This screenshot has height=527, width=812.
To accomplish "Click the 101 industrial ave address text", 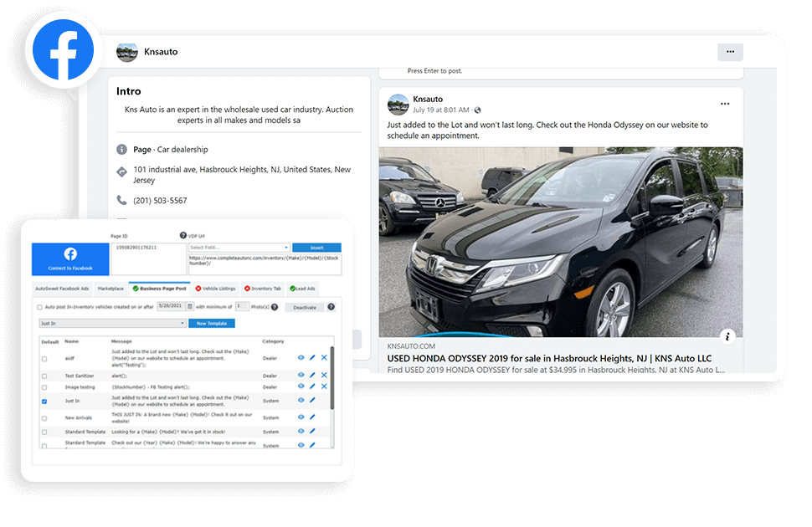I will (x=242, y=175).
